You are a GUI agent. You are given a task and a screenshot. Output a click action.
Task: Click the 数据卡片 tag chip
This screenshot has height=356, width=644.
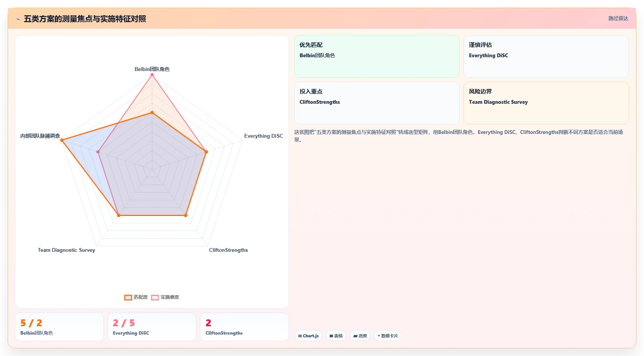tap(387, 336)
